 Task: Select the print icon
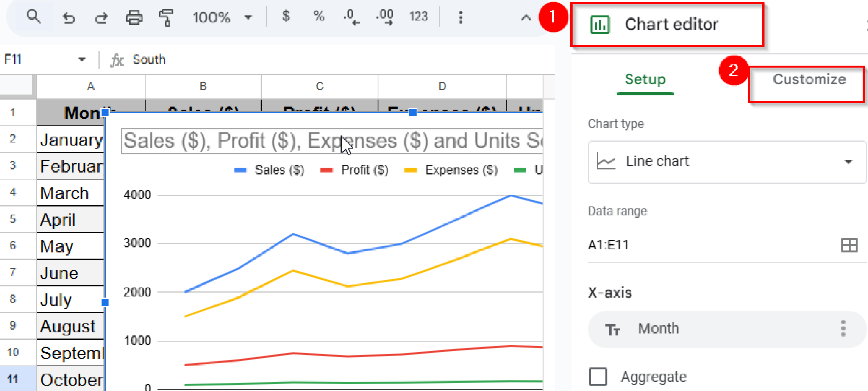point(134,18)
